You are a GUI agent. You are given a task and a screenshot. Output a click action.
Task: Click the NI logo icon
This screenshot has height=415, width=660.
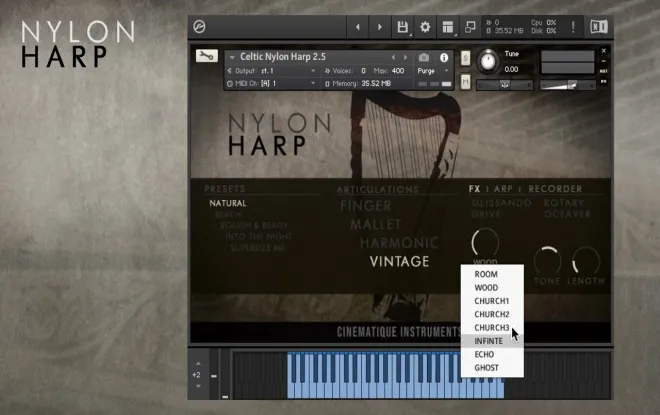click(x=599, y=27)
